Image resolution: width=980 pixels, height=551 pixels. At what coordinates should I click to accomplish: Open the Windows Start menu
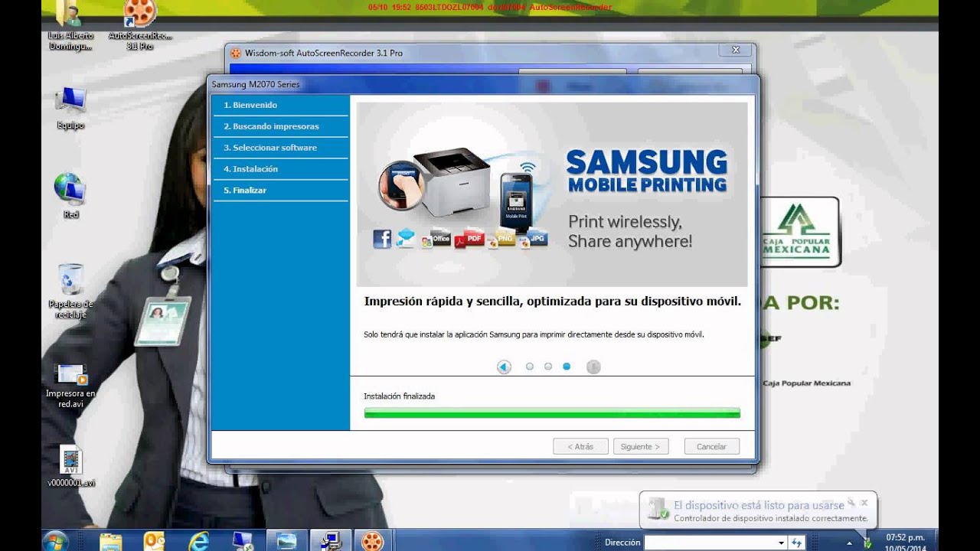click(56, 541)
